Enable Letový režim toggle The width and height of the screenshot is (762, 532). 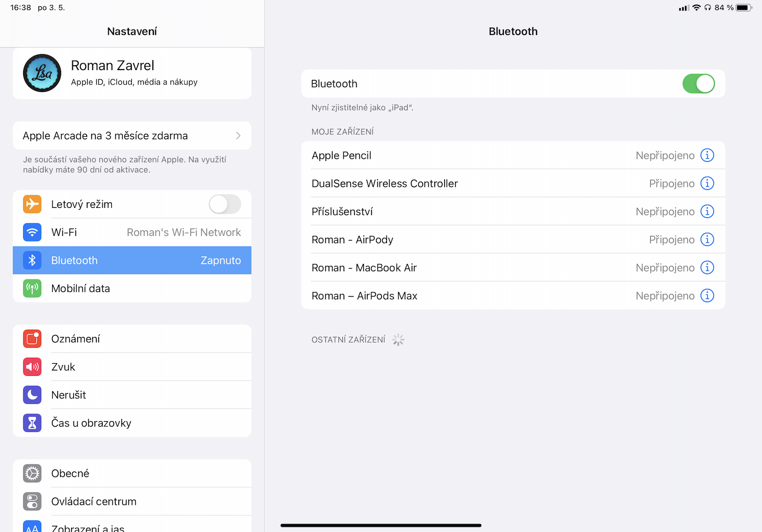pyautogui.click(x=225, y=204)
